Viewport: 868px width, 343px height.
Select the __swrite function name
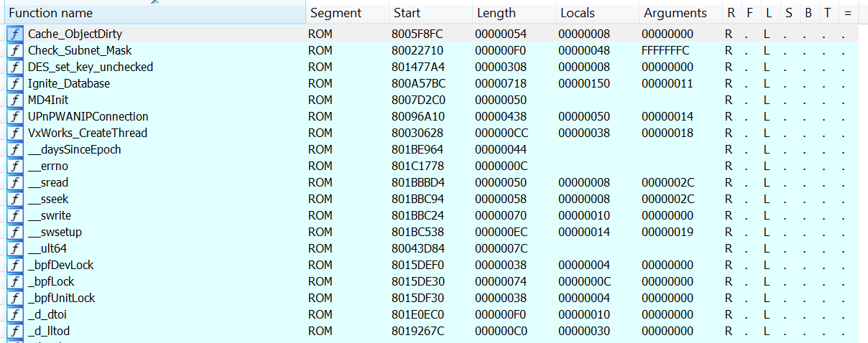(50, 215)
